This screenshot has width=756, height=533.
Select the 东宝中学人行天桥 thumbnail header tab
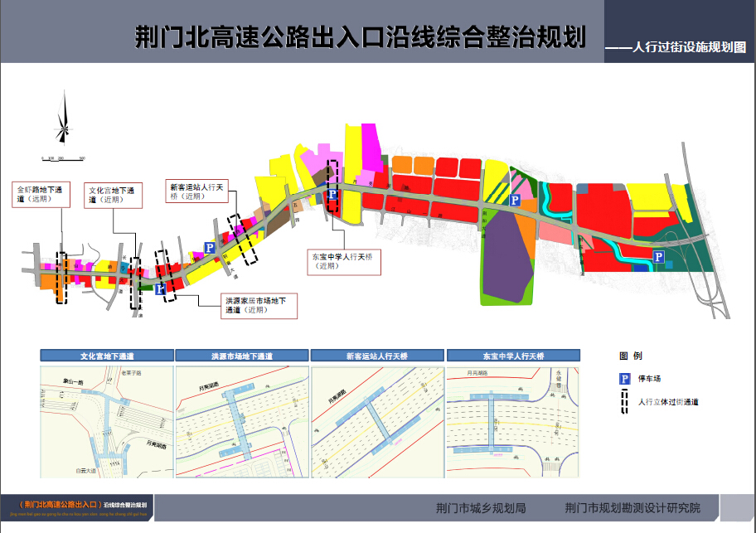(513, 356)
